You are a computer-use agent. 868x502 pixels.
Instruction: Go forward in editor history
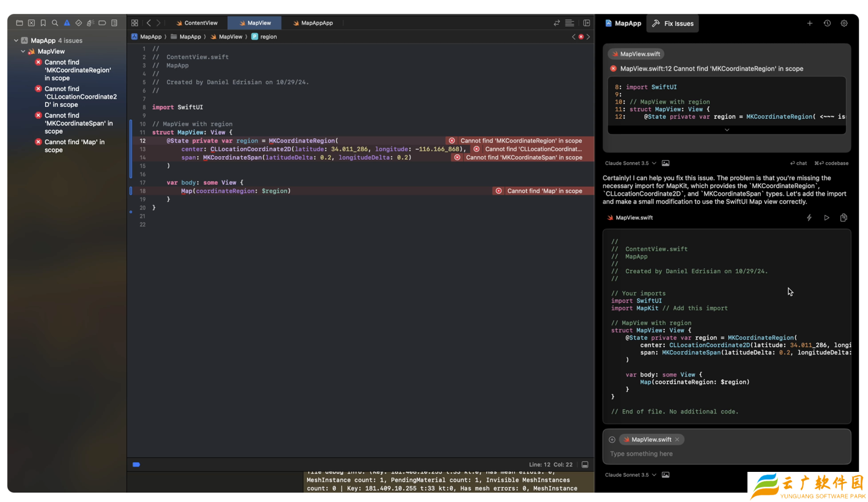click(159, 23)
